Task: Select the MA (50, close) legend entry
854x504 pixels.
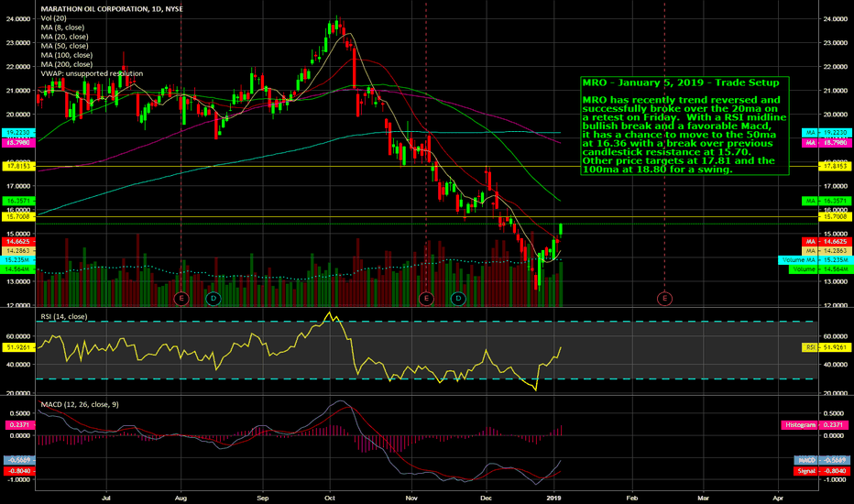Action: (x=64, y=46)
